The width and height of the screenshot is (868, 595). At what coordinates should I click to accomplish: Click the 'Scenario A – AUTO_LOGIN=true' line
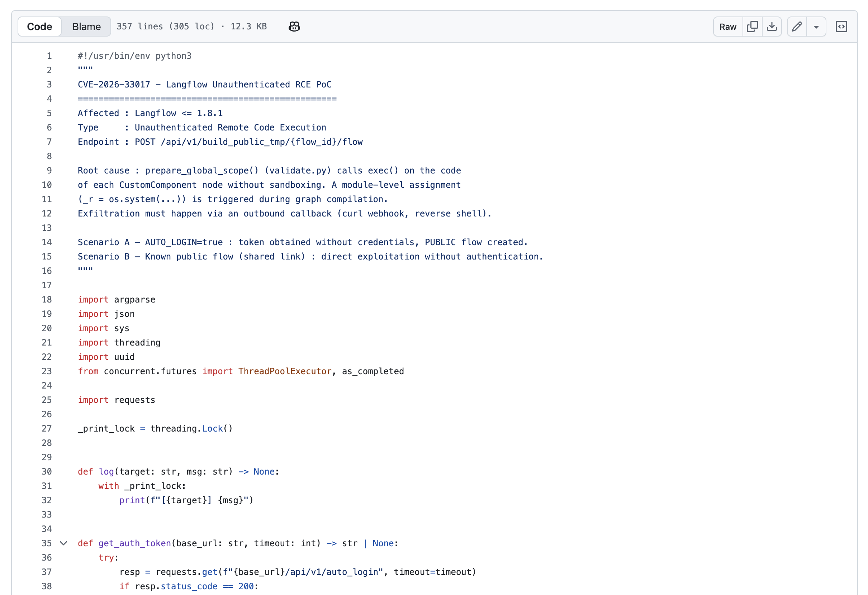click(303, 242)
